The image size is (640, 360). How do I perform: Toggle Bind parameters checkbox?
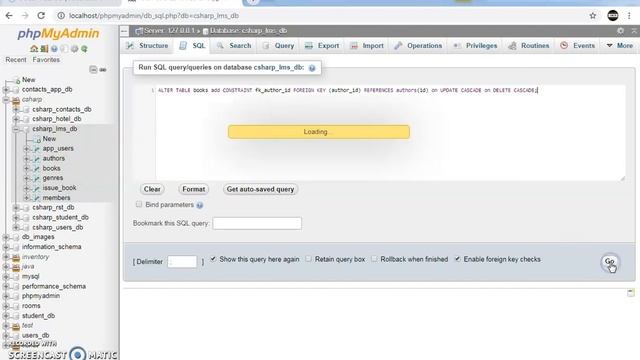coord(139,204)
